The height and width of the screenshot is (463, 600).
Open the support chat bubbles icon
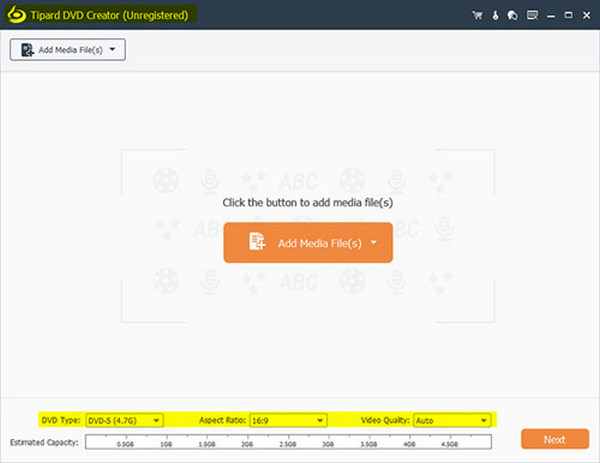coord(512,15)
